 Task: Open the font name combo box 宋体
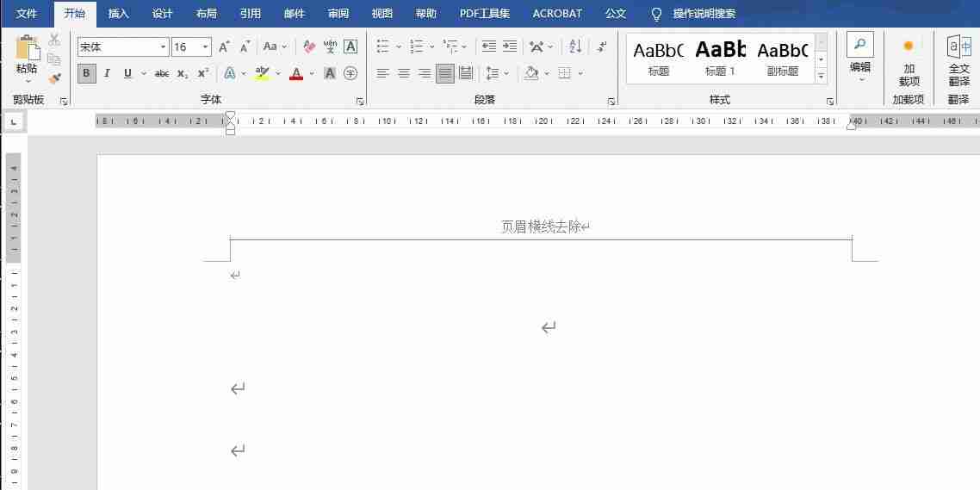coord(123,47)
